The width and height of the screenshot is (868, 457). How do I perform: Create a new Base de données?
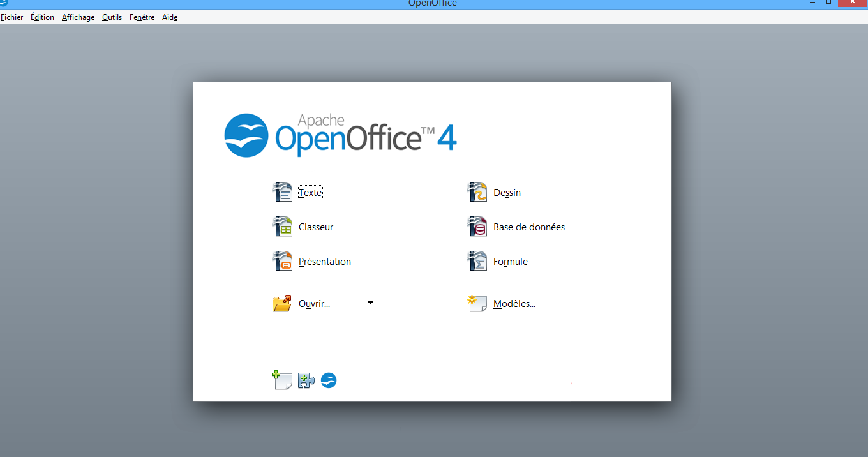(x=529, y=227)
